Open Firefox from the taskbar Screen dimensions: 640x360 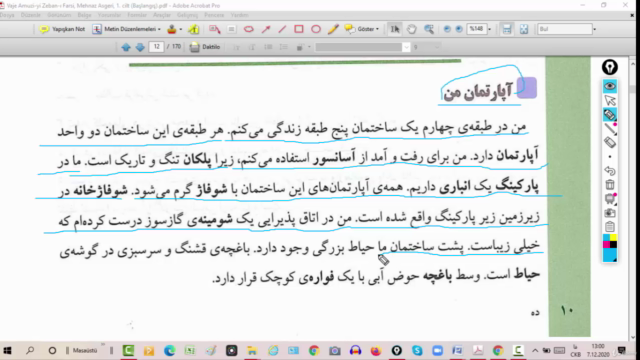tap(376, 351)
